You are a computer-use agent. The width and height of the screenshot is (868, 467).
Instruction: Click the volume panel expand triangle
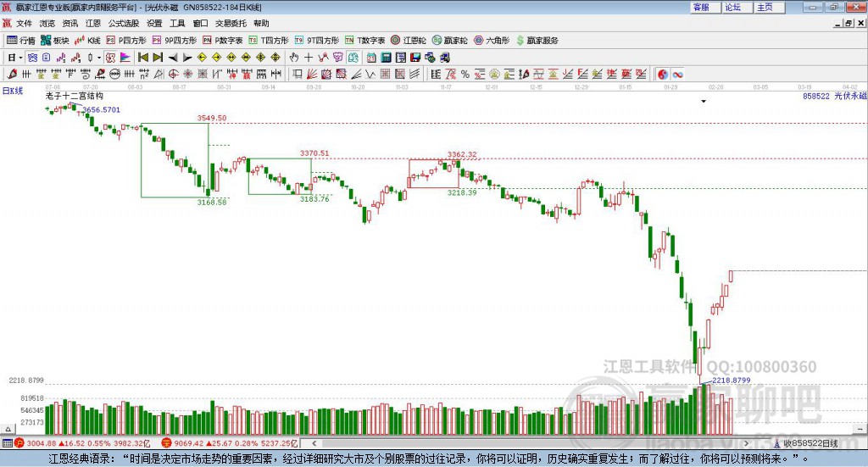pyautogui.click(x=8, y=429)
